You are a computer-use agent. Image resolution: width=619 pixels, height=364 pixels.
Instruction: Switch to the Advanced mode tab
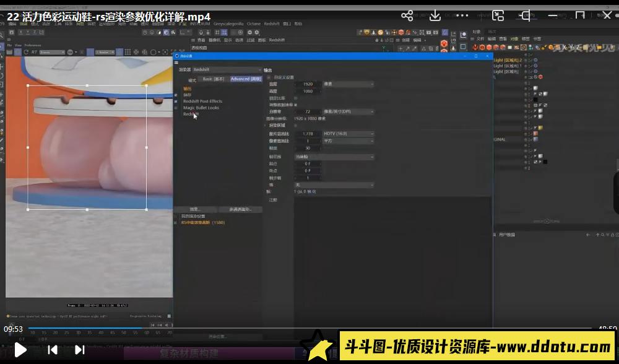(x=246, y=79)
